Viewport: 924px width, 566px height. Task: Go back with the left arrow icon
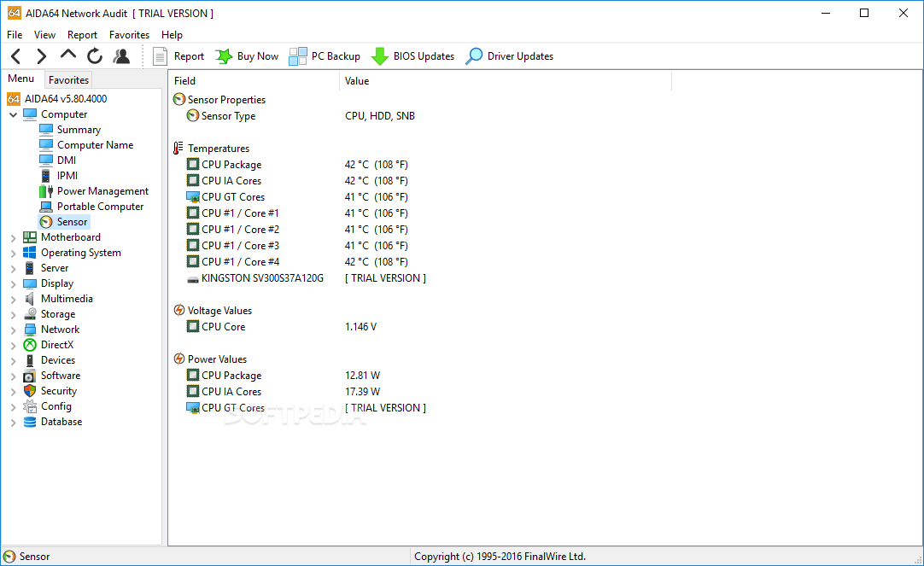point(16,56)
